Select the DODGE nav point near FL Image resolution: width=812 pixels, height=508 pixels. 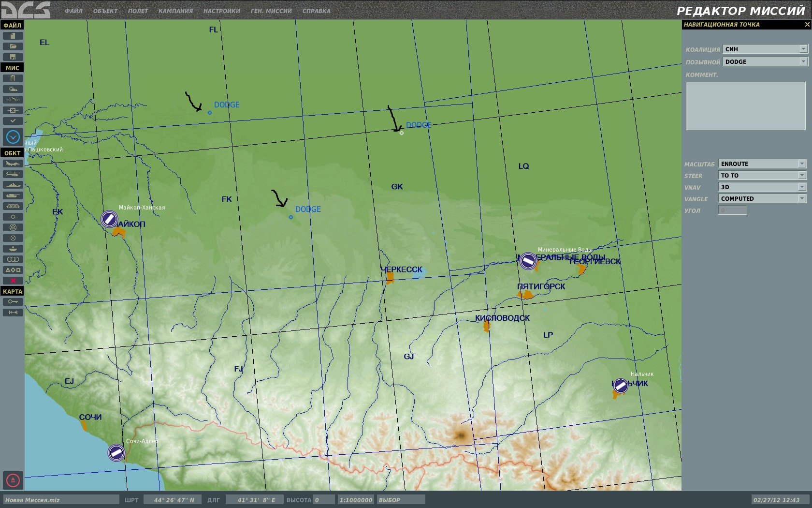[x=210, y=113]
